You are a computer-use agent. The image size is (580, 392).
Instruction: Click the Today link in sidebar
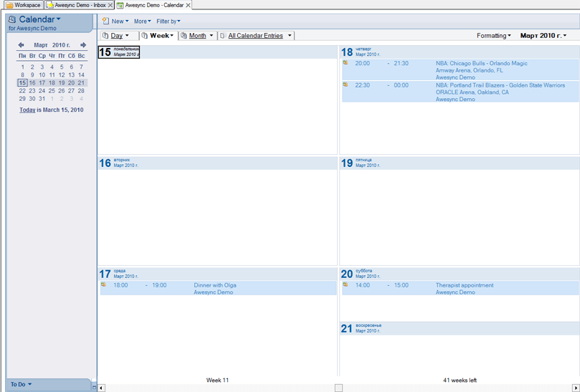(x=27, y=110)
